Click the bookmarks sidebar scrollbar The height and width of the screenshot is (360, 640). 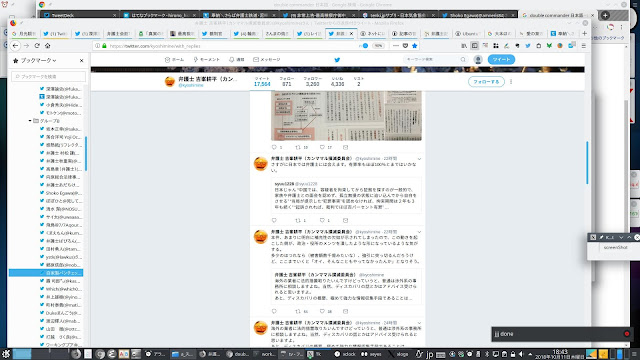click(x=86, y=153)
